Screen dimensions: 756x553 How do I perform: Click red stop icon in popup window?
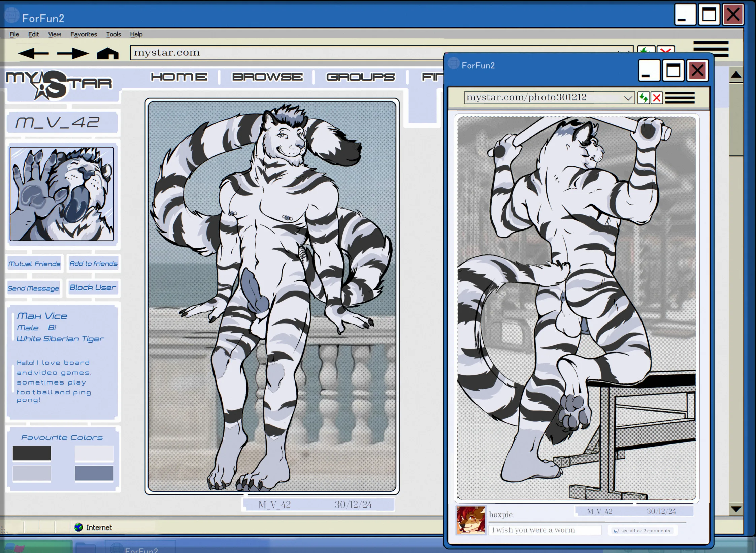click(x=657, y=98)
